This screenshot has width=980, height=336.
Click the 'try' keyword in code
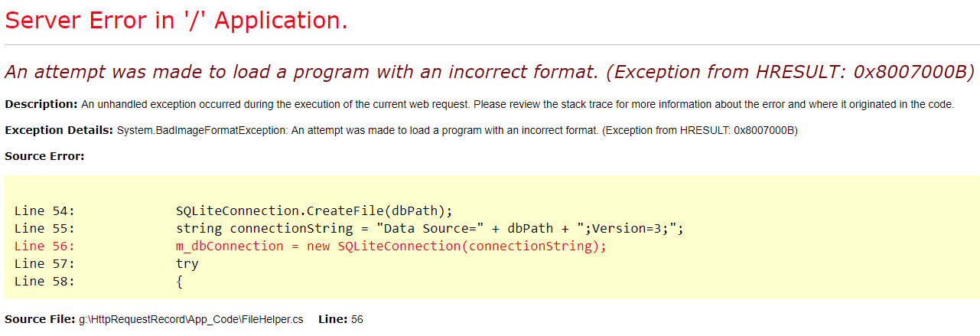[187, 263]
